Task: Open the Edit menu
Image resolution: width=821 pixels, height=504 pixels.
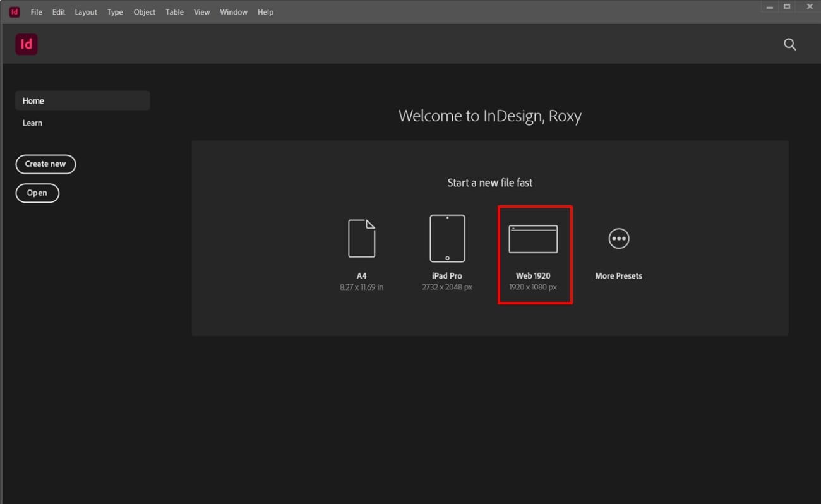Action: click(x=59, y=12)
